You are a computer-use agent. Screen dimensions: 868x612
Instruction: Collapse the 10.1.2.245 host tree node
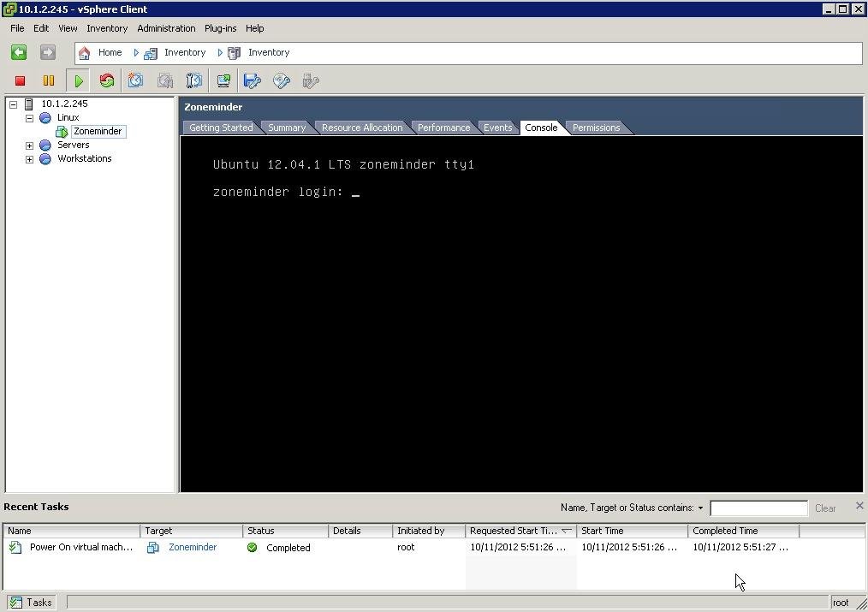14,104
